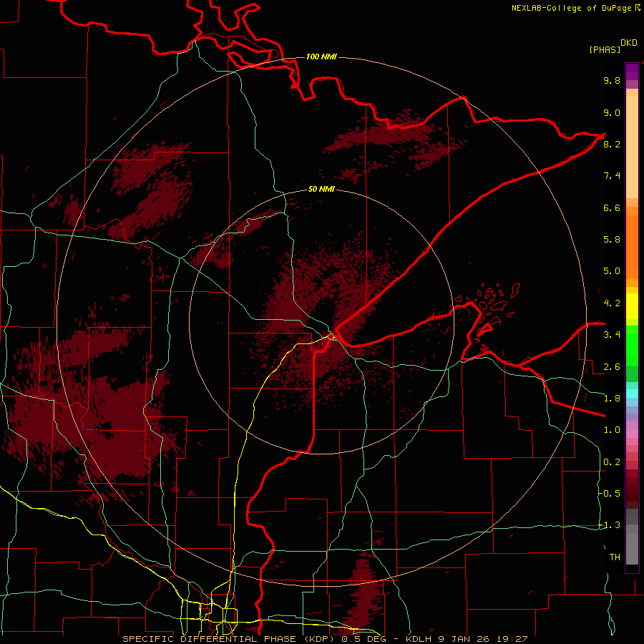Pick the bright green color bar segment
The width and height of the screenshot is (644, 644).
coord(632,344)
